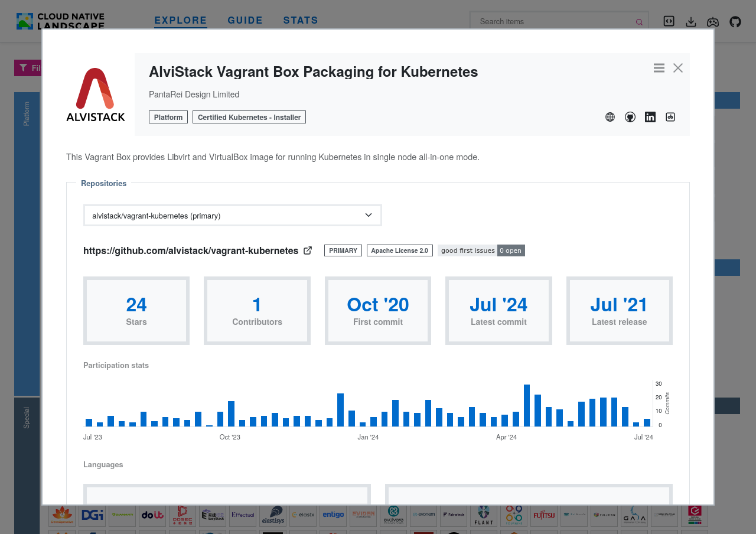Click the hamburger menu icon in modal
The width and height of the screenshot is (756, 534).
click(659, 68)
